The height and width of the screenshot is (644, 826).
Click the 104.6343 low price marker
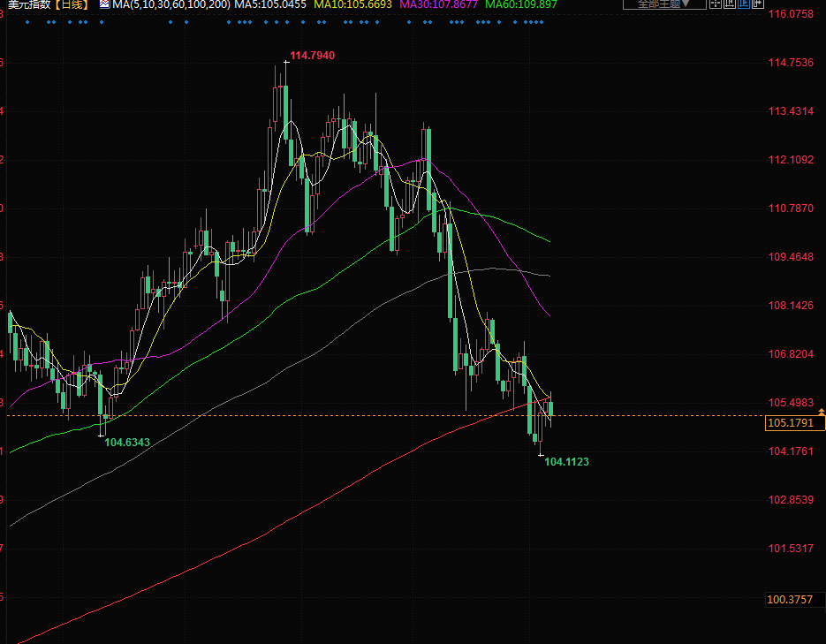127,442
